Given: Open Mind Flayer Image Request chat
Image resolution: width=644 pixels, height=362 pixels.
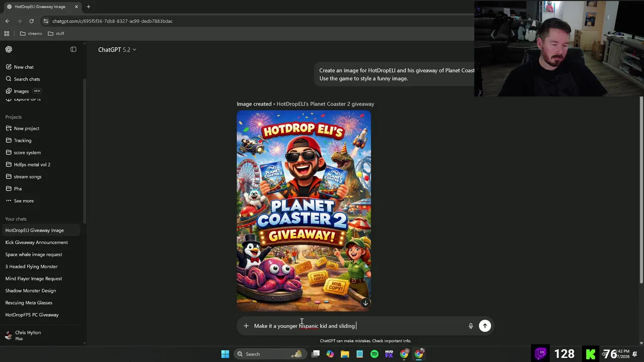Looking at the screenshot, I should 34,279.
